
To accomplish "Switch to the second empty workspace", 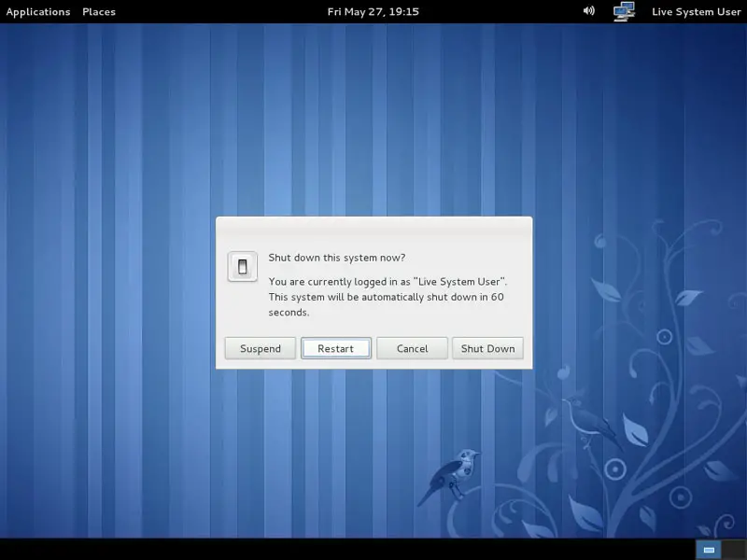I will 734,550.
